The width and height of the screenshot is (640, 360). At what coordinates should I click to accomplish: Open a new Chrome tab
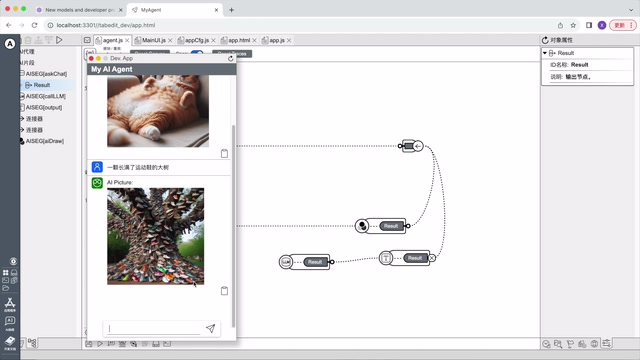pos(231,10)
